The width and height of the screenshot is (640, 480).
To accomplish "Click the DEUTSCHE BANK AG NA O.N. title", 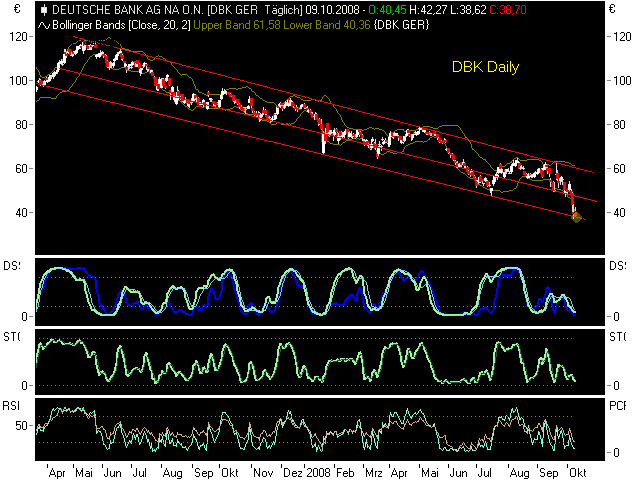I will (128, 10).
